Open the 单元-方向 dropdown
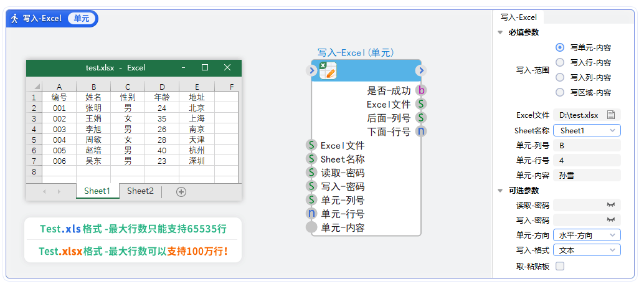The width and height of the screenshot is (644, 286). [x=587, y=235]
